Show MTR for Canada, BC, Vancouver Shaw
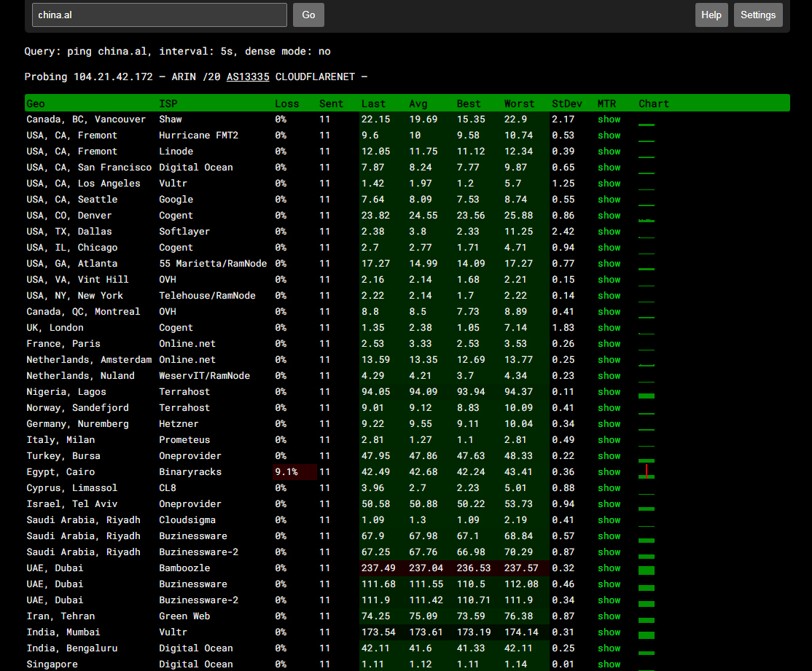 [609, 119]
